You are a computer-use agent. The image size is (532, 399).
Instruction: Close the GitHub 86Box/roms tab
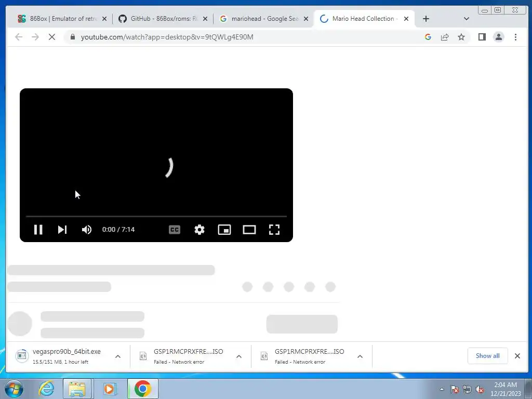point(205,19)
